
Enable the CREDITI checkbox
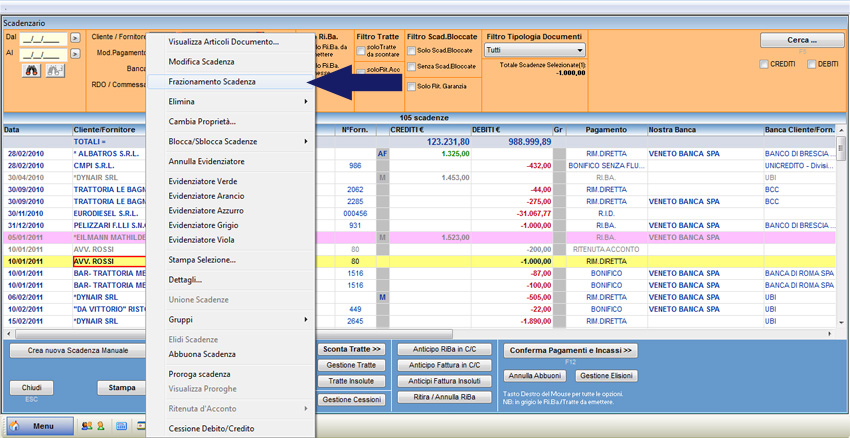pyautogui.click(x=765, y=65)
